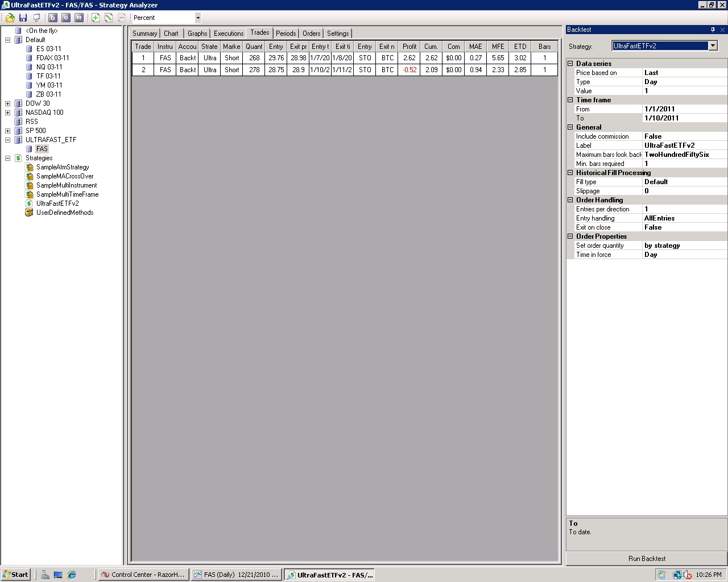Edit the To date value 1/10/2011
The width and height of the screenshot is (728, 582).
(x=684, y=118)
